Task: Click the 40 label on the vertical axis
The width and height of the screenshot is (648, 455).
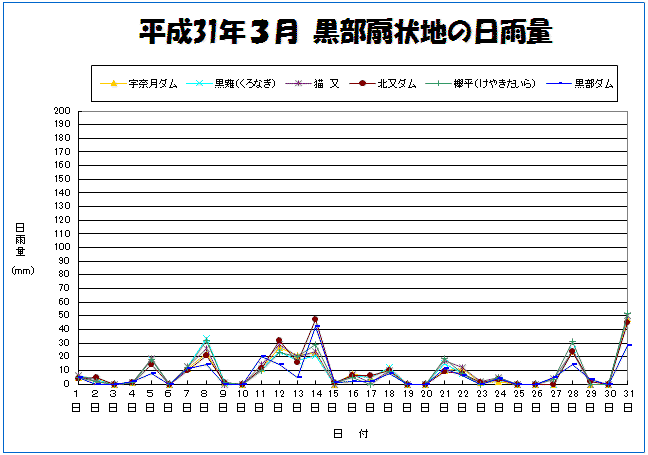Action: tap(64, 329)
